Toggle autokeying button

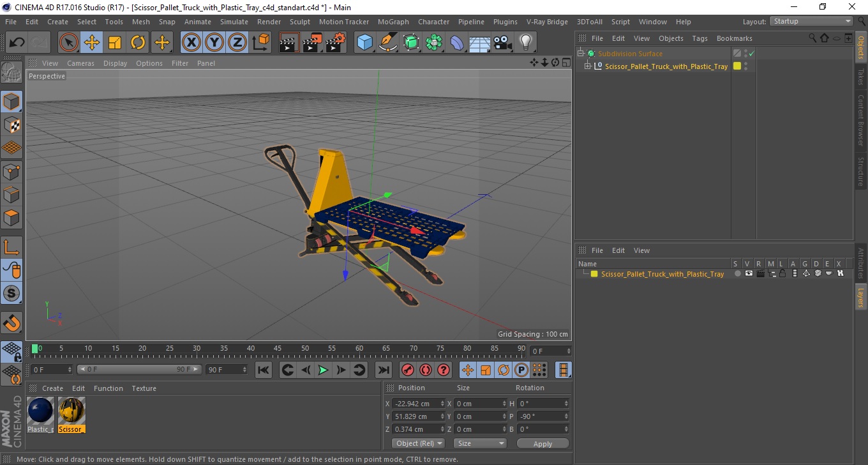pyautogui.click(x=426, y=370)
